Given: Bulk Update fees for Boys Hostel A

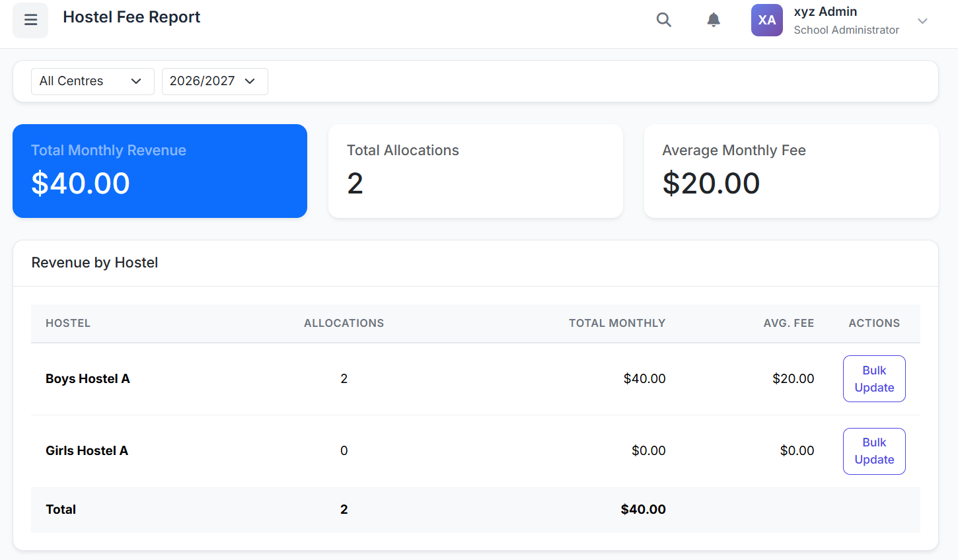Looking at the screenshot, I should (874, 378).
